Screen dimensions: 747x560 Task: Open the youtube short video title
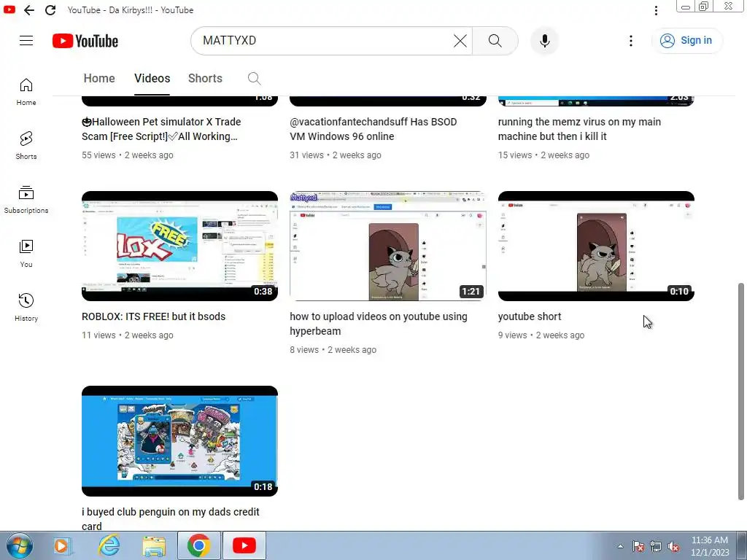[x=530, y=316]
